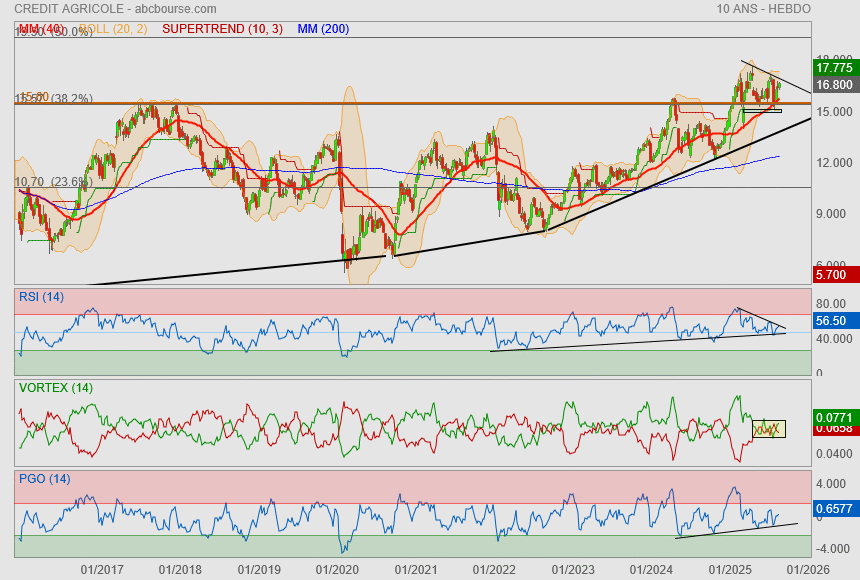Screen dimensions: 860x580
Task: Click the green 17.775 price tag
Action: [x=834, y=68]
